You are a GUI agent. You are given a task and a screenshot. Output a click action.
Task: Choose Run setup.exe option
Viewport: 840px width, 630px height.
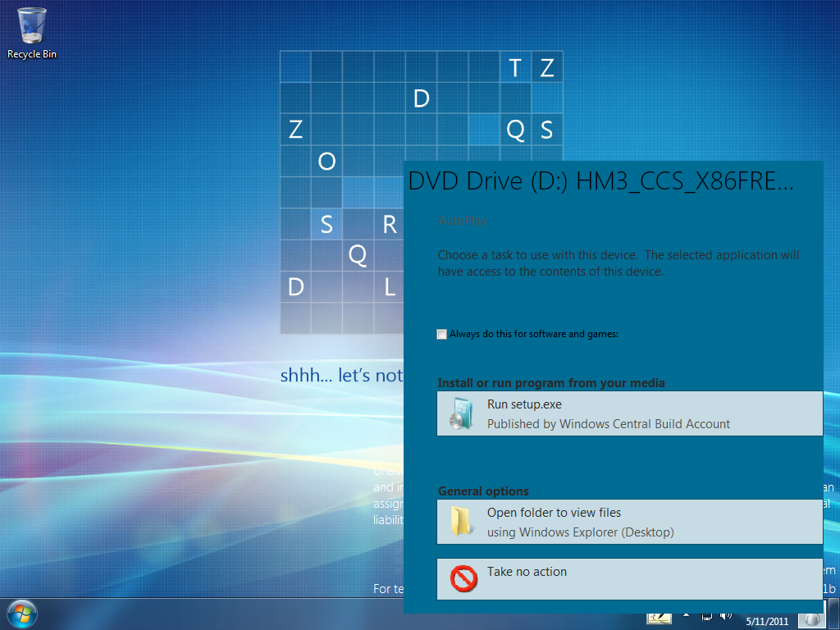coord(629,413)
